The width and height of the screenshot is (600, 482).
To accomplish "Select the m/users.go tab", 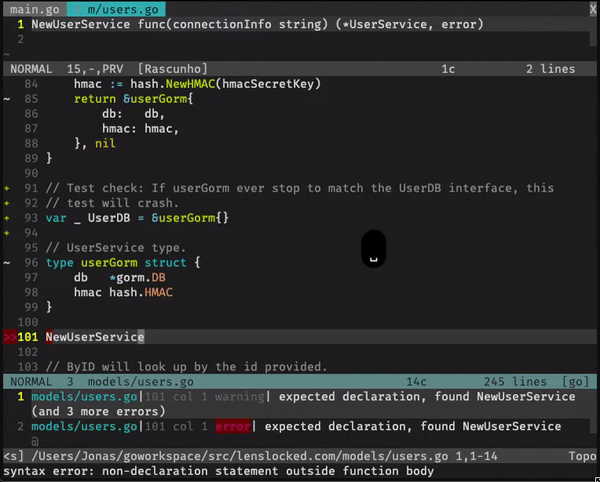I will point(116,9).
